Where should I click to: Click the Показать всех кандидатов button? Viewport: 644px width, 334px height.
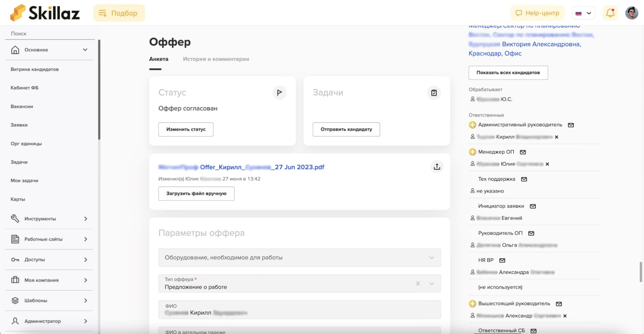click(508, 73)
